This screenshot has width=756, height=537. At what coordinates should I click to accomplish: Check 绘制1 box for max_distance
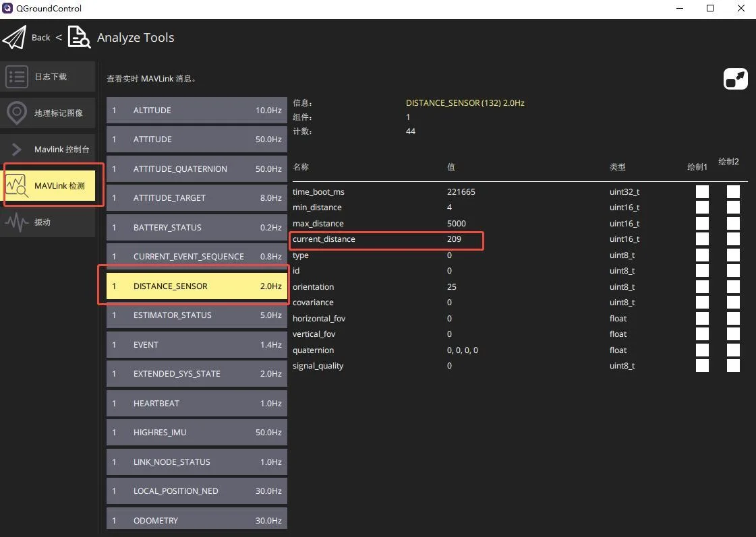tap(702, 224)
